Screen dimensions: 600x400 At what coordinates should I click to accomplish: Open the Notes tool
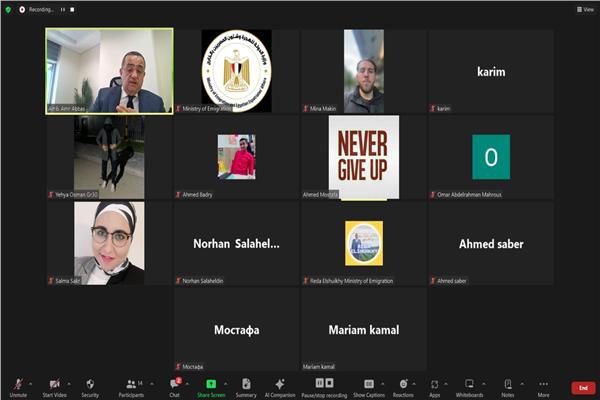(x=508, y=387)
